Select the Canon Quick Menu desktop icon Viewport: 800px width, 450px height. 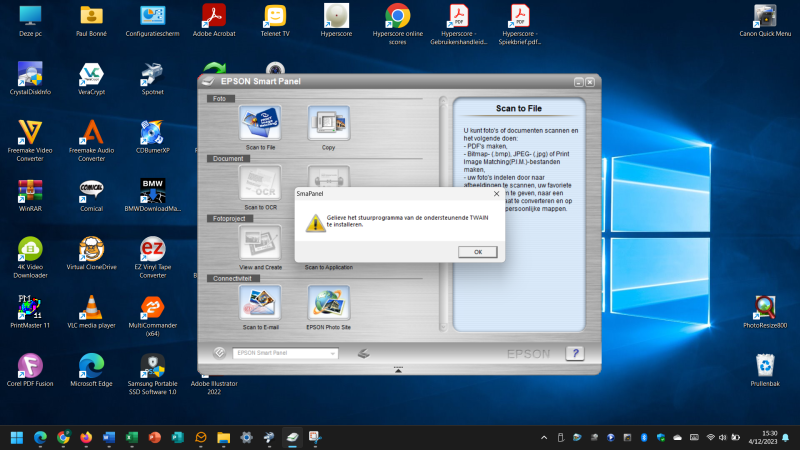click(x=765, y=17)
